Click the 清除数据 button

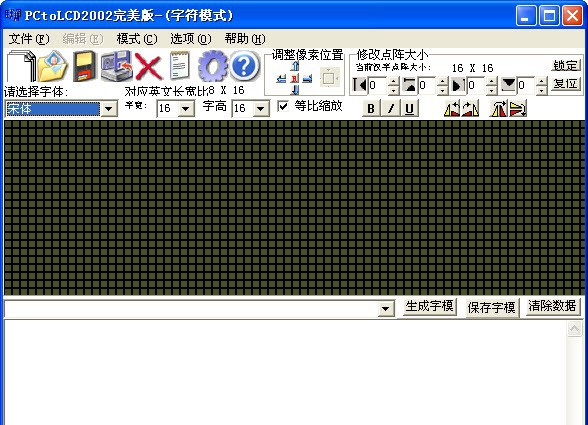[x=552, y=306]
